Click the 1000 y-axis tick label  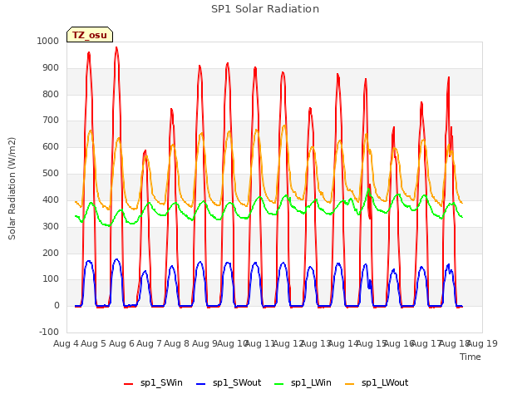pyautogui.click(x=48, y=41)
